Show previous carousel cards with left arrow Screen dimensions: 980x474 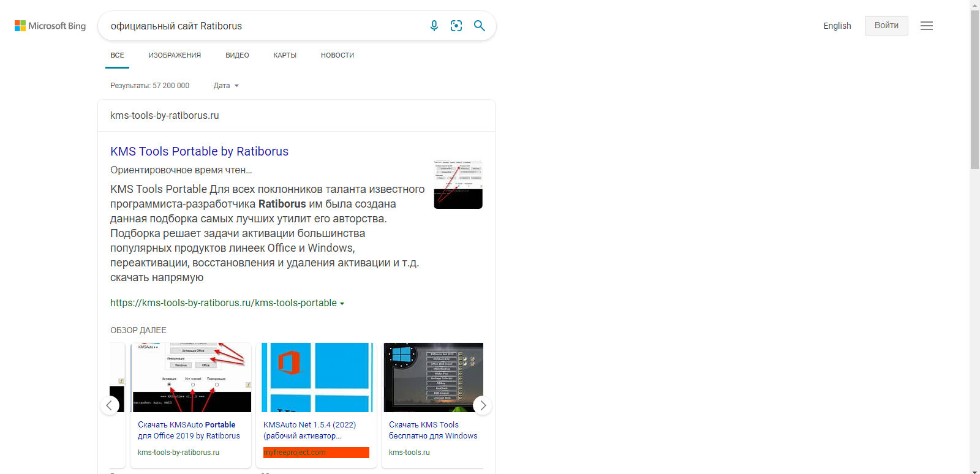click(x=109, y=405)
